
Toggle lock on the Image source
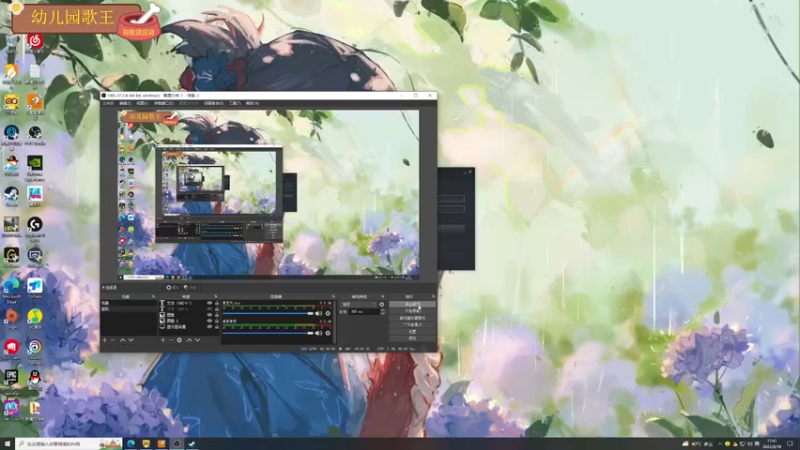click(217, 315)
